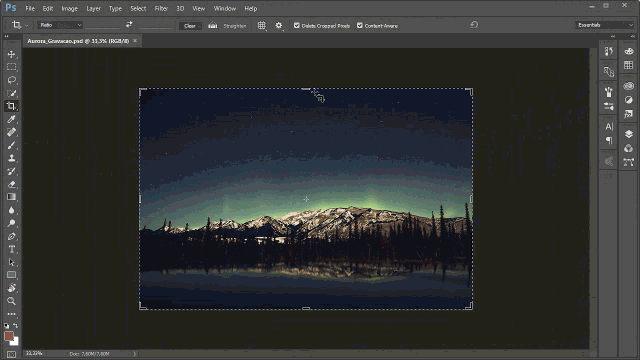Select the Blur tool
The image size is (640, 360).
coord(11,210)
